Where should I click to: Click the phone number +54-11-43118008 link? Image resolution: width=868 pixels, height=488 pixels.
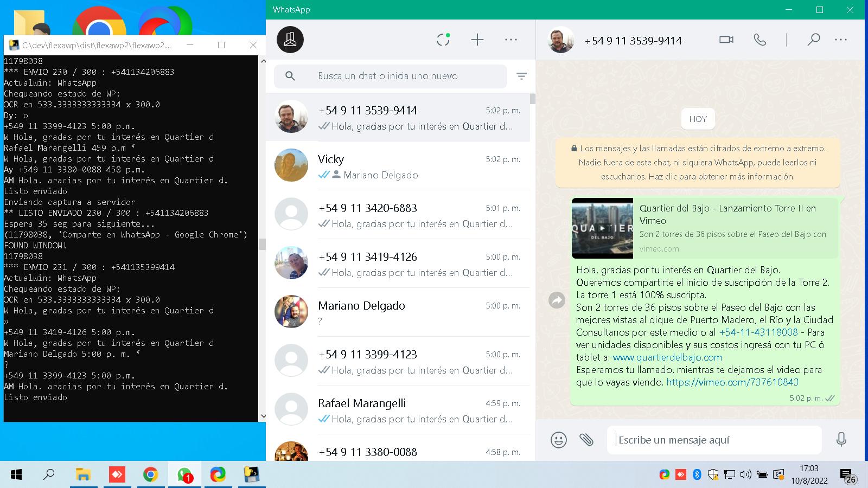pos(758,332)
